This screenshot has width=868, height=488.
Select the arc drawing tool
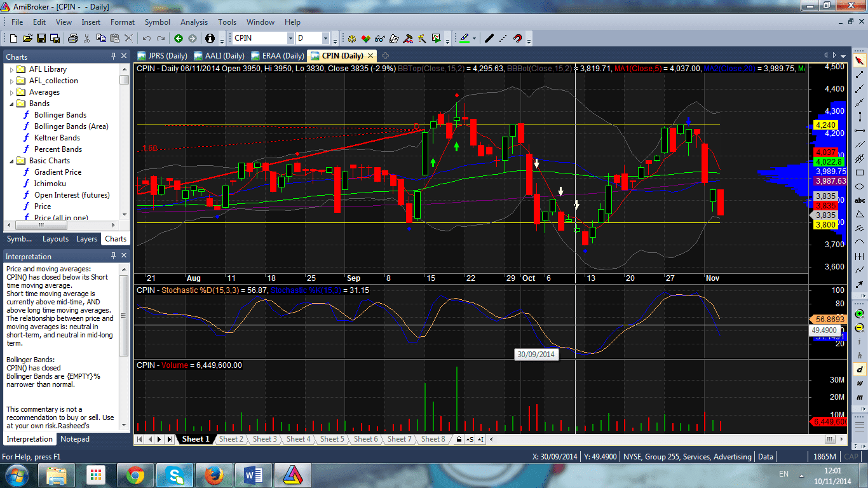pyautogui.click(x=860, y=243)
